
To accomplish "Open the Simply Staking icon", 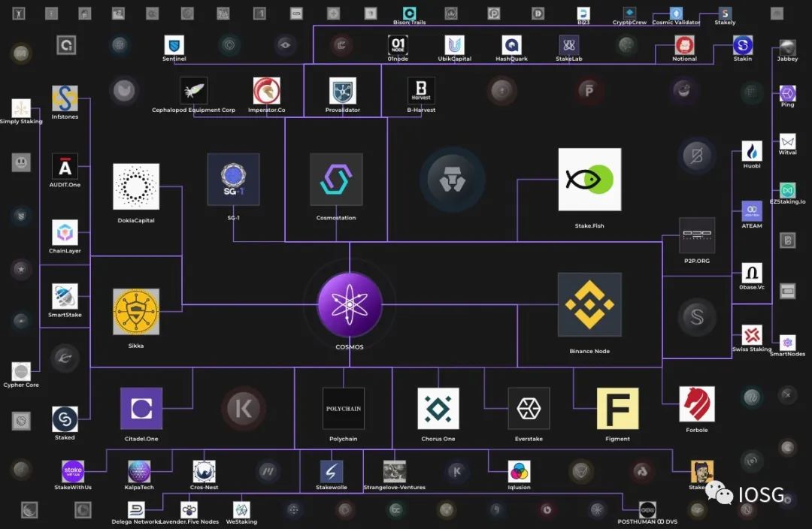I will coord(21,108).
